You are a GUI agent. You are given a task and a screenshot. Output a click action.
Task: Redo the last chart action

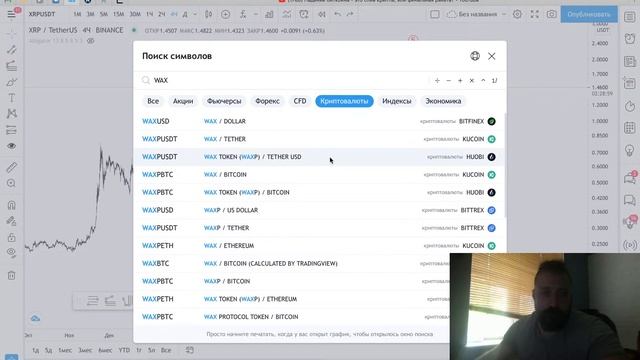(x=350, y=14)
